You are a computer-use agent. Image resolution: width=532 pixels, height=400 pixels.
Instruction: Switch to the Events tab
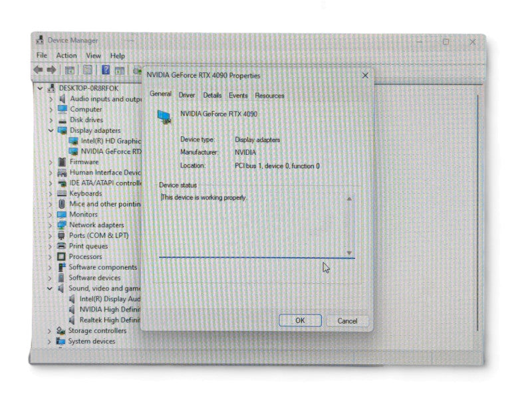pos(238,96)
